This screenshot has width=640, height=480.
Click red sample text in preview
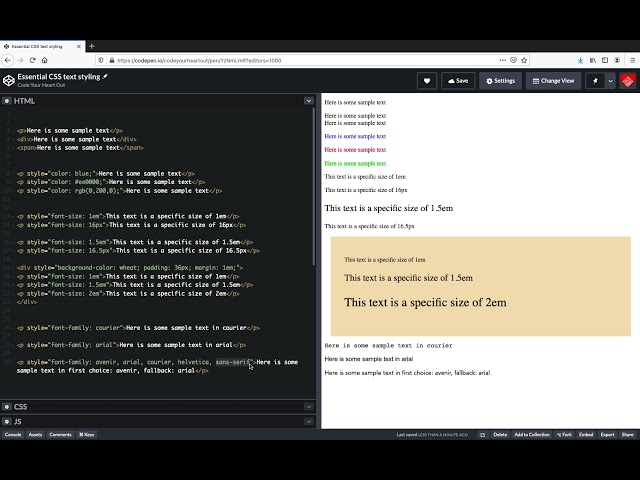point(355,150)
